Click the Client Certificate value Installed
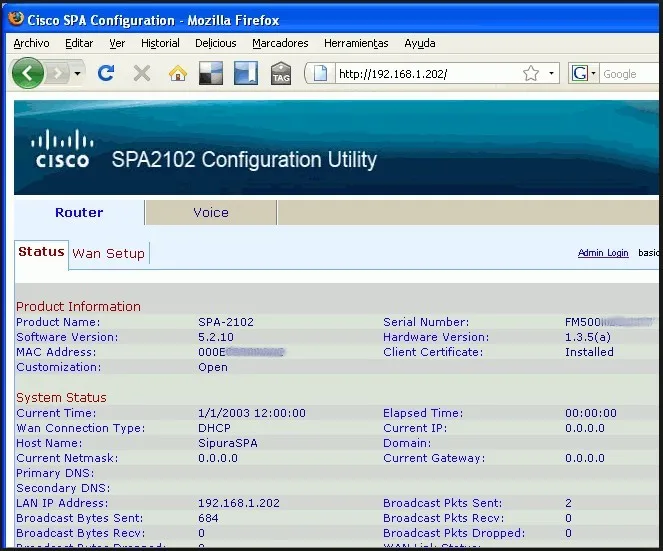This screenshot has height=551, width=663. [589, 352]
